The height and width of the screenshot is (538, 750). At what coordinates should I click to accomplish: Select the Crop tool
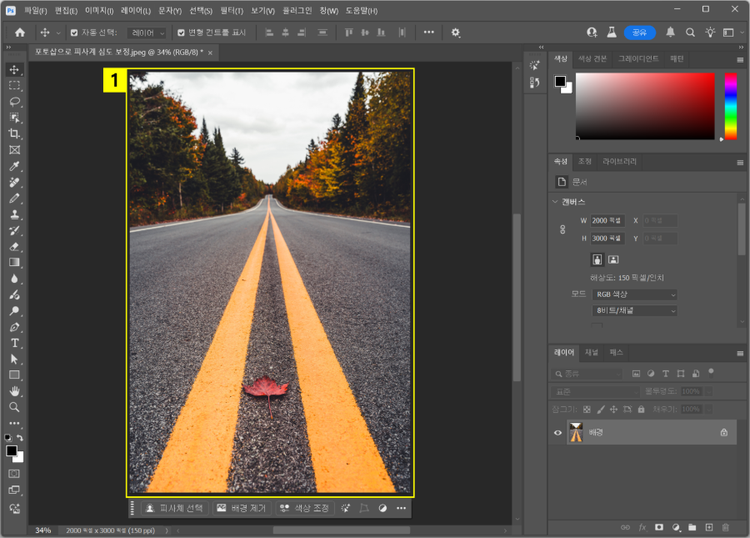tap(14, 133)
